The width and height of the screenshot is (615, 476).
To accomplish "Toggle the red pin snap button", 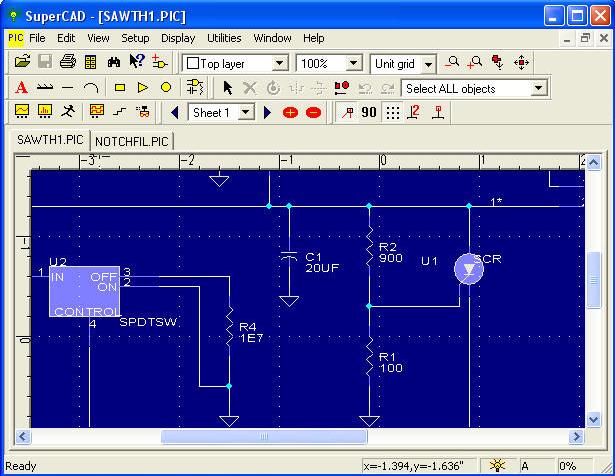I will click(347, 113).
